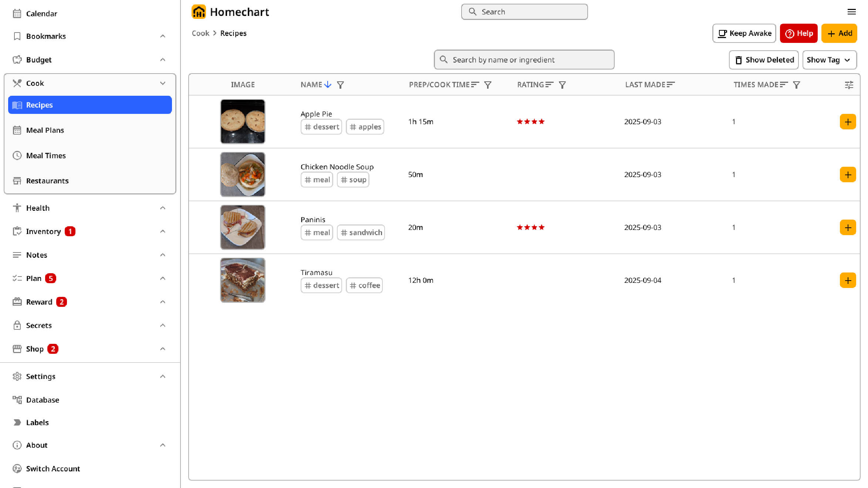Click the Cook breadcrumb link
The width and height of the screenshot is (868, 488).
click(x=200, y=33)
